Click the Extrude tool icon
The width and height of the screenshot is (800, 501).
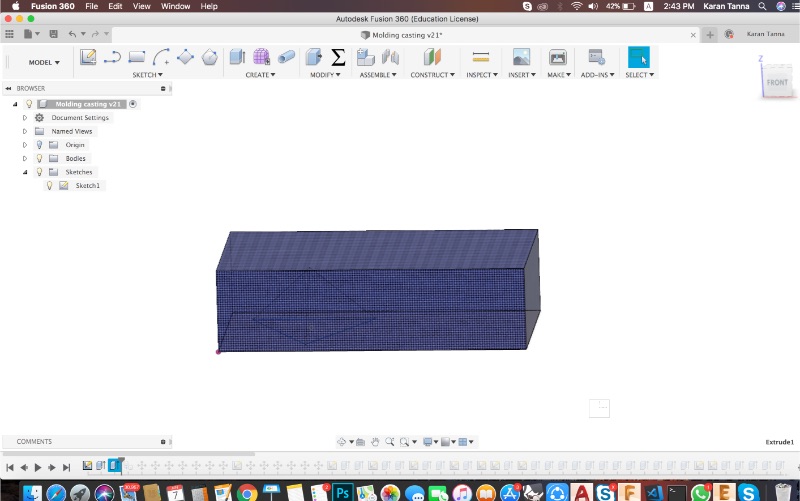pyautogui.click(x=237, y=57)
